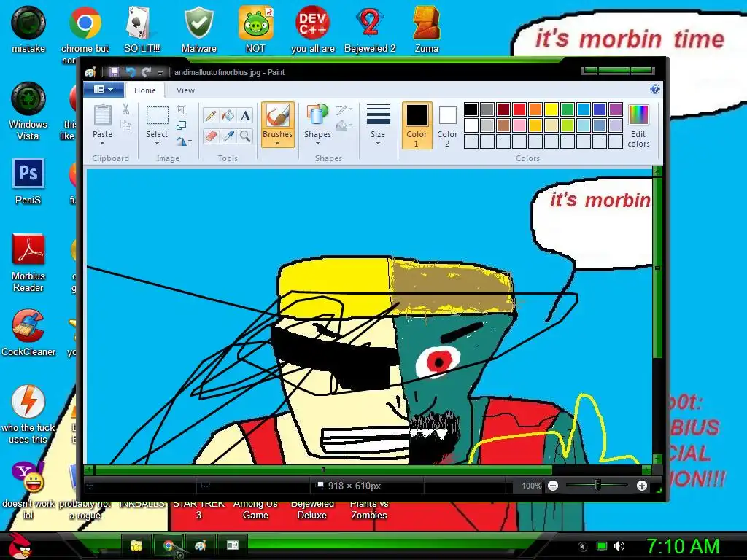Click the Resize icon in Image group
This screenshot has width=747, height=560.
(181, 125)
